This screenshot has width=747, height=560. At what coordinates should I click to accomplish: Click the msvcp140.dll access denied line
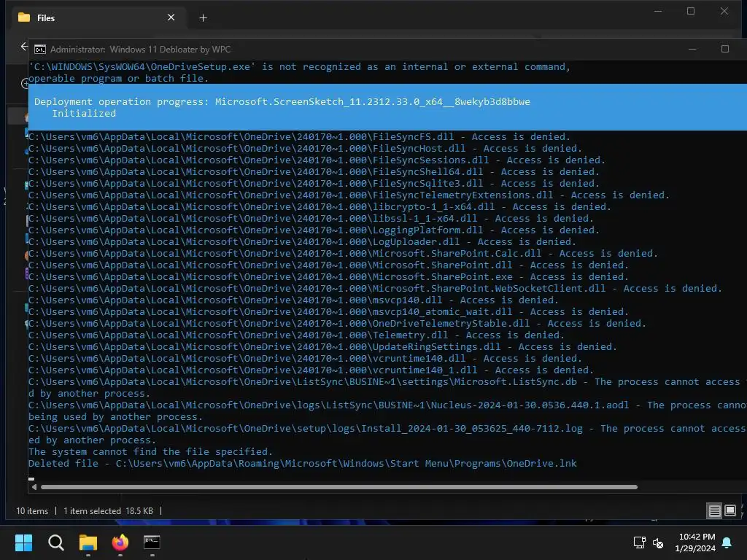(x=293, y=300)
